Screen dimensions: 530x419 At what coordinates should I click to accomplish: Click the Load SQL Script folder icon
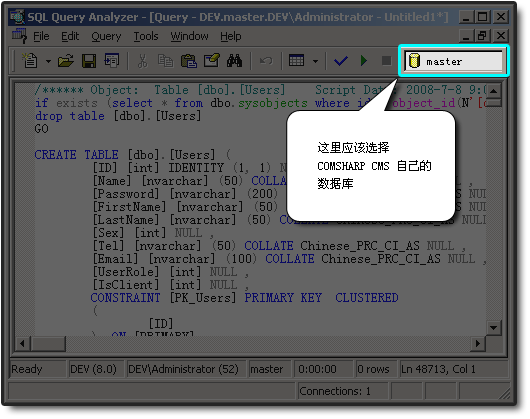coord(66,61)
